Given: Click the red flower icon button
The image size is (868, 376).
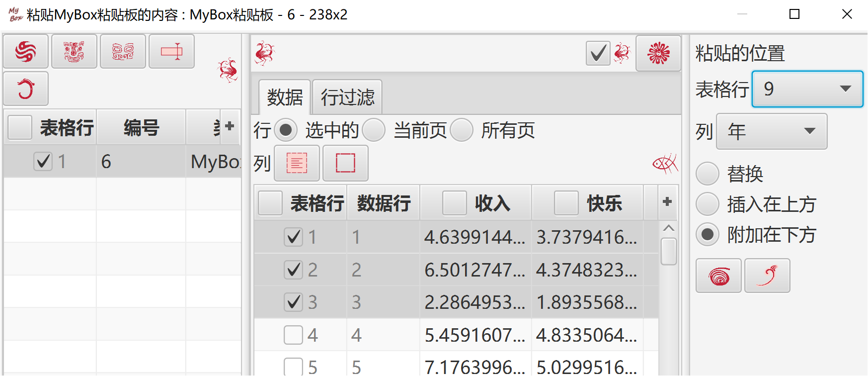Looking at the screenshot, I should point(658,53).
